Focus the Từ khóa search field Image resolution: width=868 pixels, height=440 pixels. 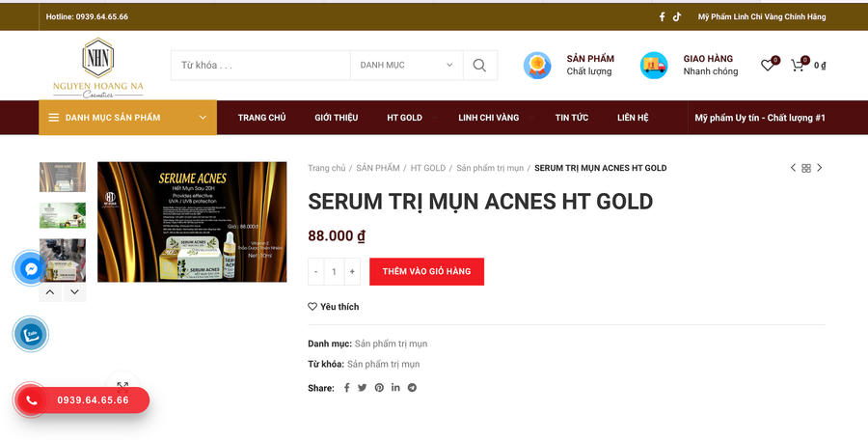click(x=260, y=66)
